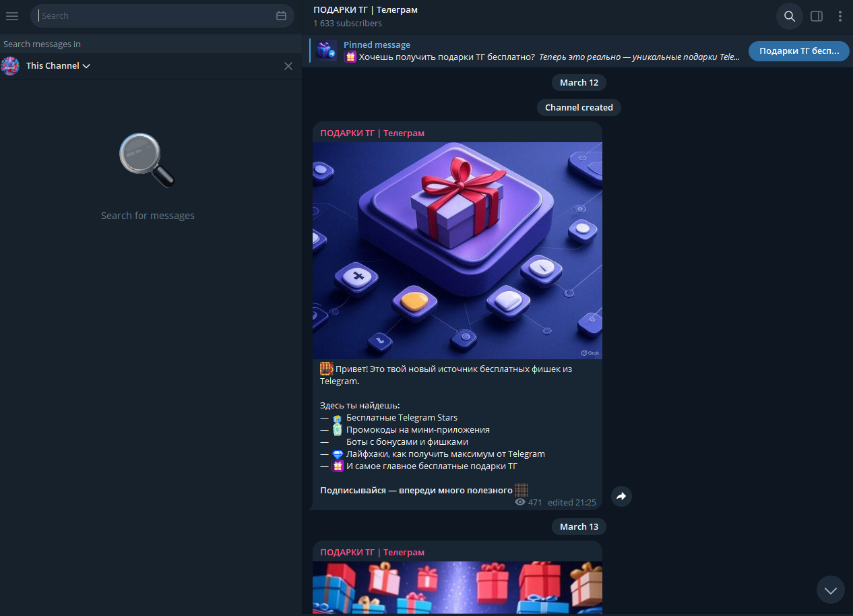Open the gift box image in first post

pyautogui.click(x=457, y=250)
